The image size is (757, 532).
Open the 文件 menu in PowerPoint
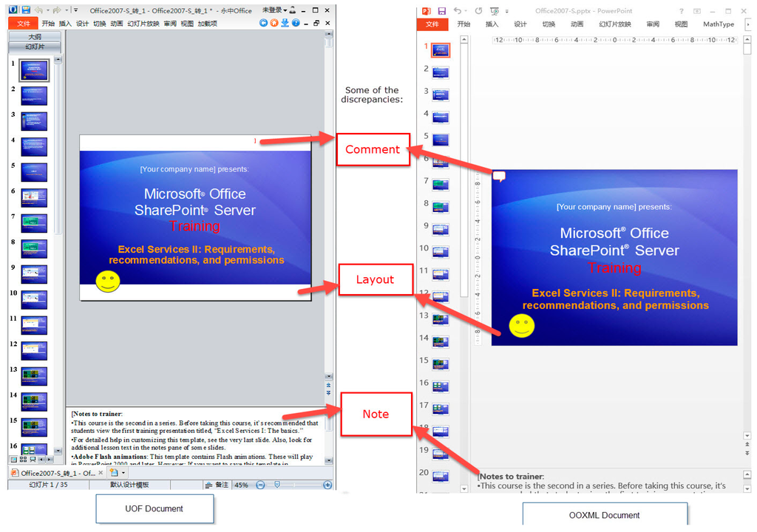tap(432, 24)
